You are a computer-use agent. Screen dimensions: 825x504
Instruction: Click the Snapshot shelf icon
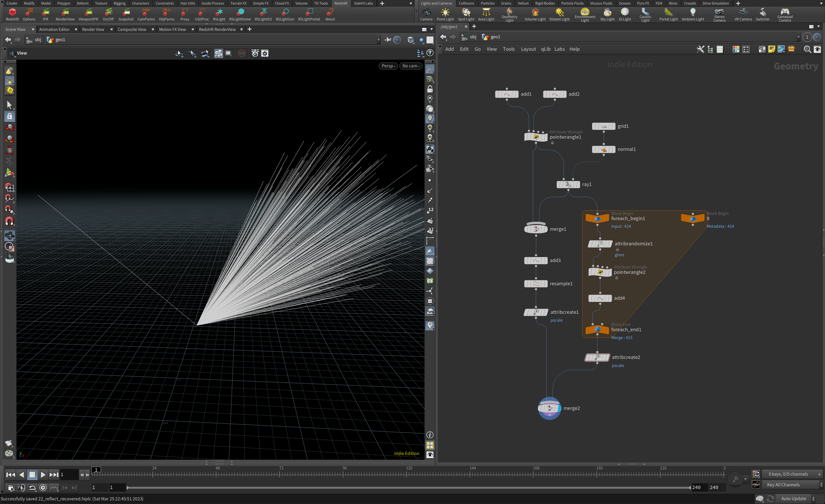126,15
